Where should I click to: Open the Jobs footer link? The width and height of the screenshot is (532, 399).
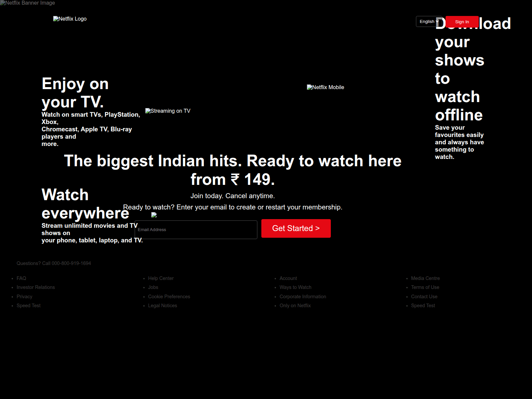click(153, 287)
